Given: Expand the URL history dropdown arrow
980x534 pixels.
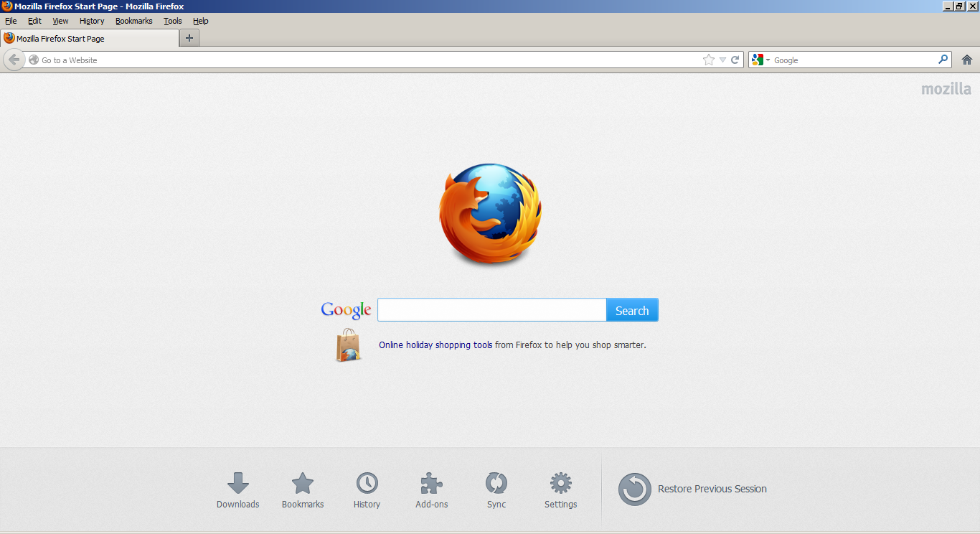Looking at the screenshot, I should tap(722, 60).
